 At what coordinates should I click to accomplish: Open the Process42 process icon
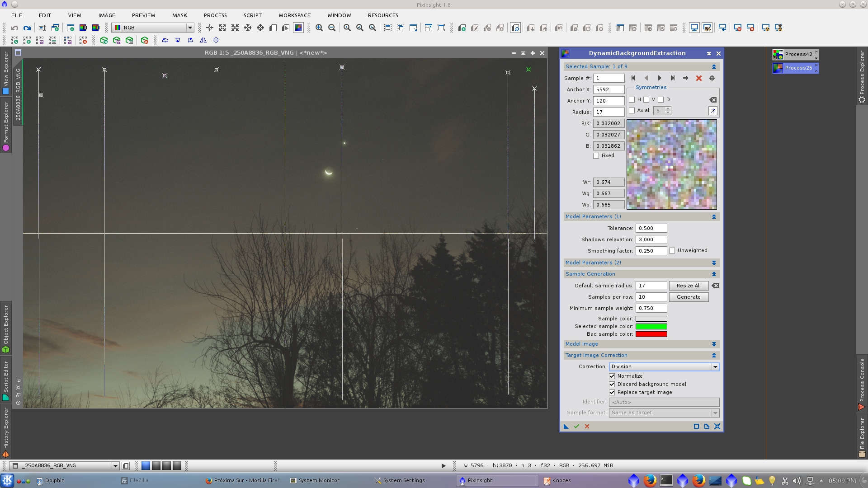(795, 54)
